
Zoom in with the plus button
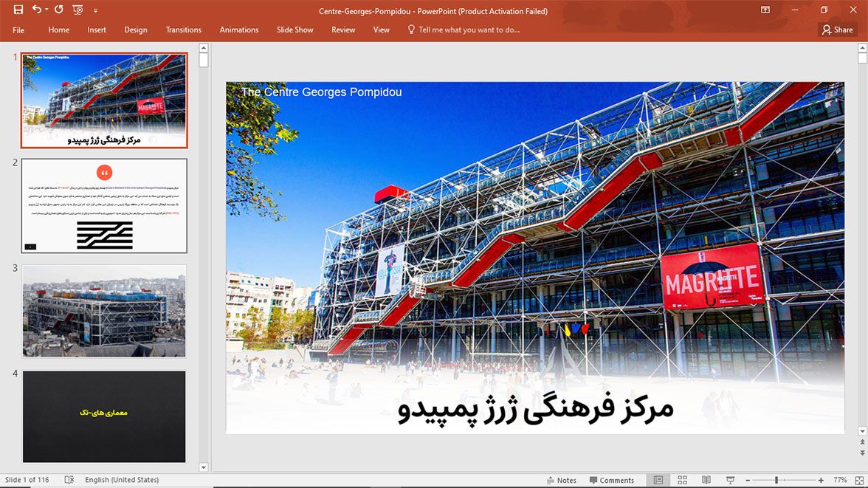(x=821, y=480)
